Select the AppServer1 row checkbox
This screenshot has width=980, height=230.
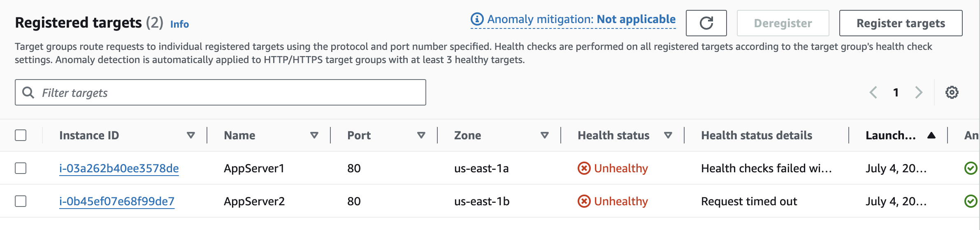tap(21, 168)
